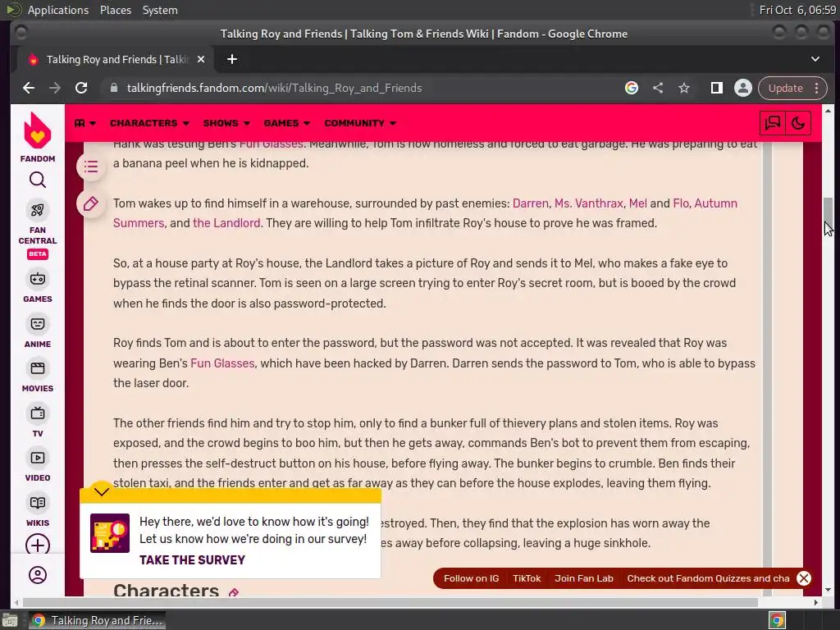Screen dimensions: 840x630
Task: Click the vertical scrollbar thumb
Action: click(x=829, y=214)
